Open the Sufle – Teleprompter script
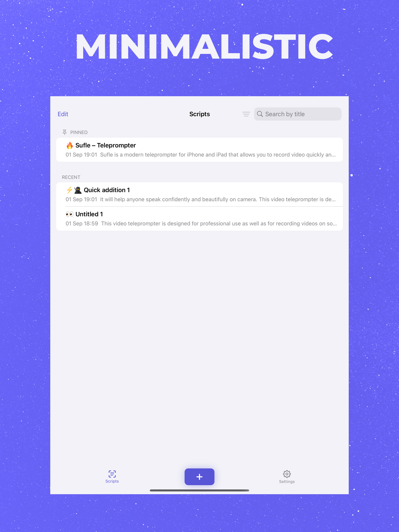The width and height of the screenshot is (399, 532). (199, 150)
